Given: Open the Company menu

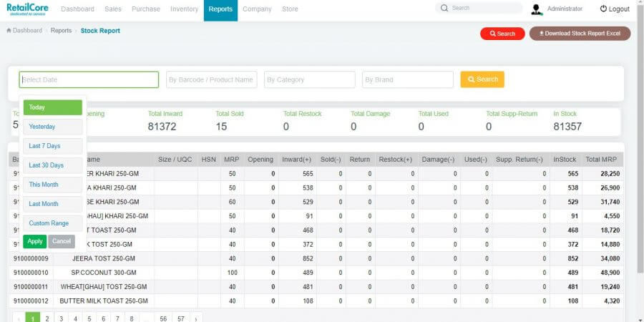Looking at the screenshot, I should pos(257,9).
